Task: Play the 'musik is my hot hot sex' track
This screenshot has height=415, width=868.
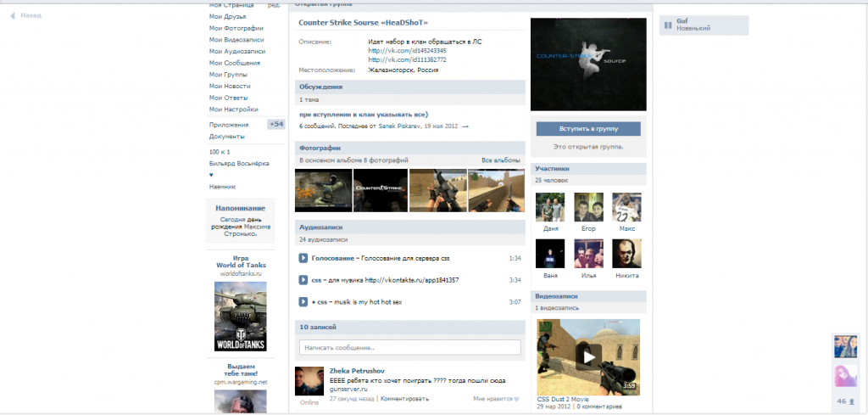Action: [303, 302]
